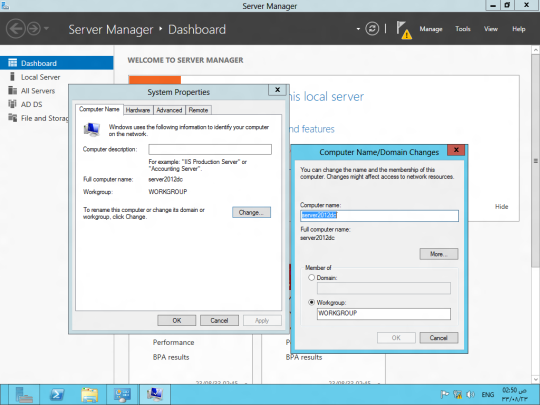Select Dashboard in the left navigation
The width and height of the screenshot is (540, 405).
56,63
